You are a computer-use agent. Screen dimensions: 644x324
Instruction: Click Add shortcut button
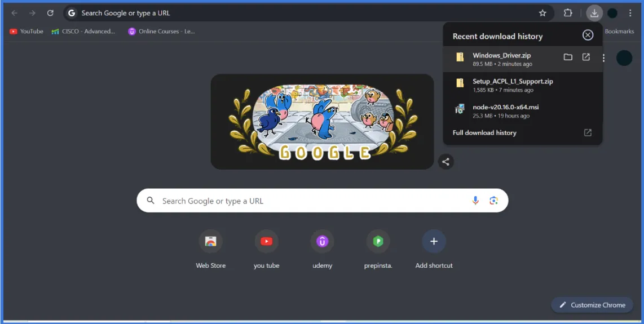[434, 250]
